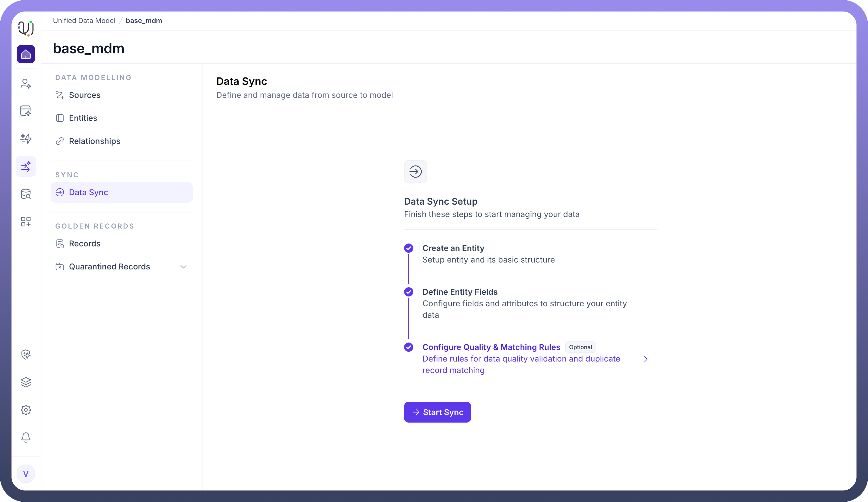Open Records under Golden Records
The width and height of the screenshot is (868, 502).
84,244
